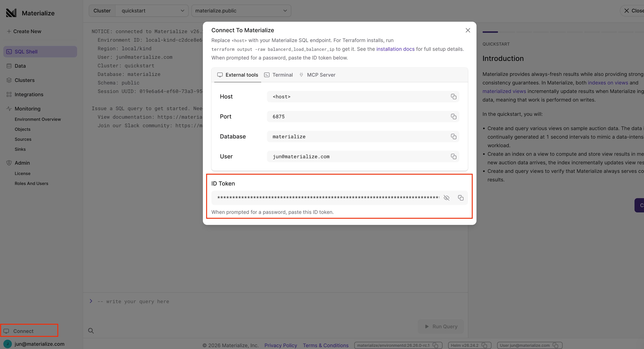The height and width of the screenshot is (349, 644).
Task: Open the search magnifier in SQL shell
Action: (91, 331)
